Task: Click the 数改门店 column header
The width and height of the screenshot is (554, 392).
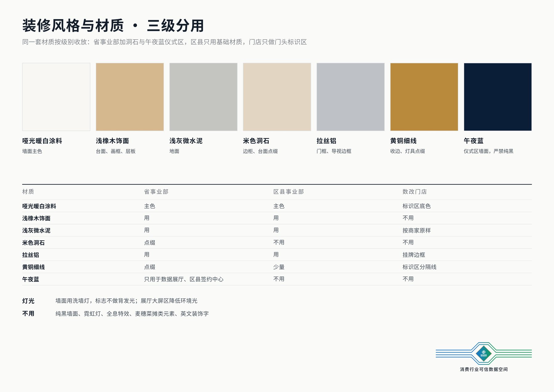Action: click(x=415, y=192)
